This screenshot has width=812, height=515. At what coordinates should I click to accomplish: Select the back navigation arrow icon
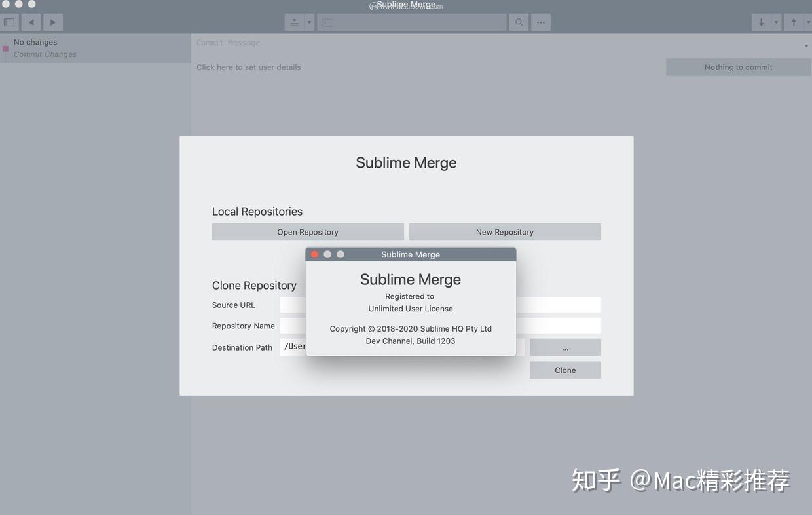(31, 22)
